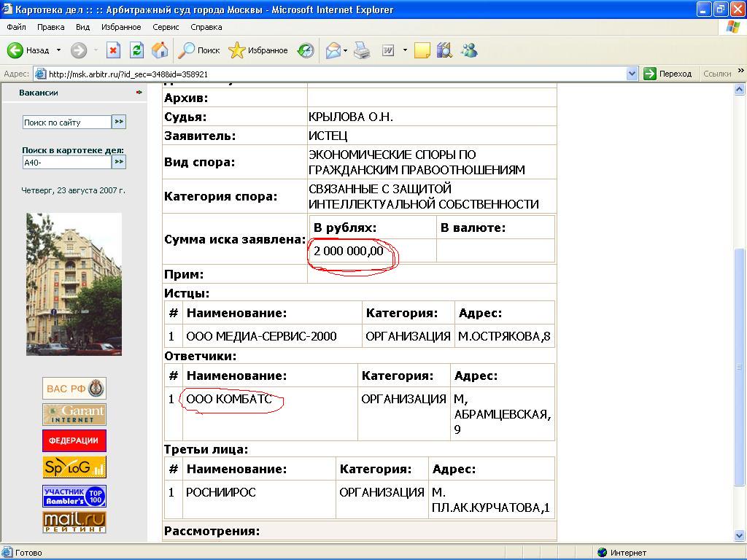This screenshot has width=747, height=560.
Task: Click plaintiff ООО МЕДИА-СЕРВИС-2000
Action: pyautogui.click(x=261, y=337)
